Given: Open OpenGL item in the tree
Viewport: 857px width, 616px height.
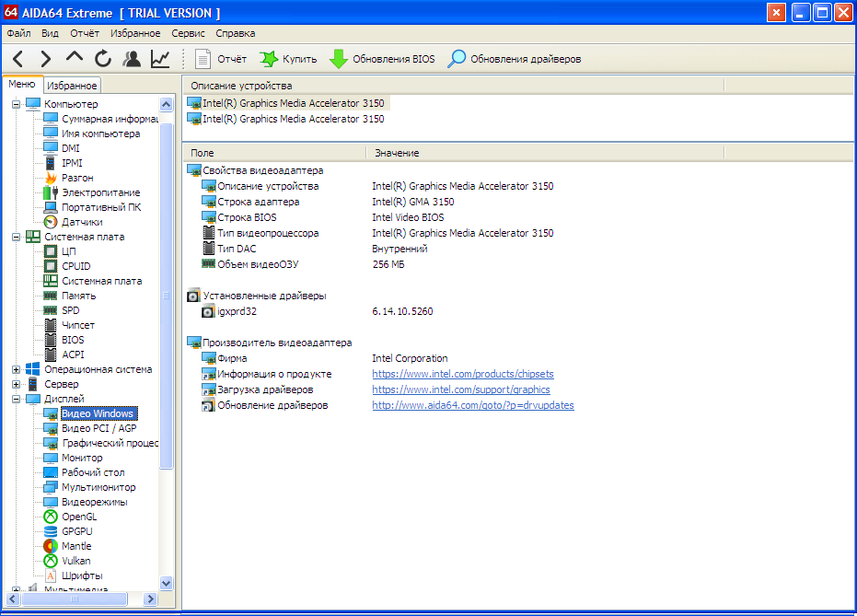Looking at the screenshot, I should tap(79, 517).
